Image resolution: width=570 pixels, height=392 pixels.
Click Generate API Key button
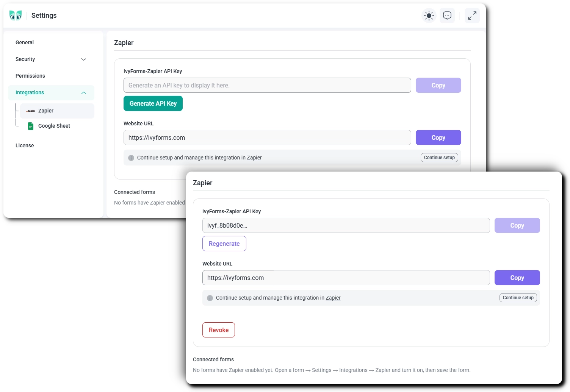pos(153,103)
